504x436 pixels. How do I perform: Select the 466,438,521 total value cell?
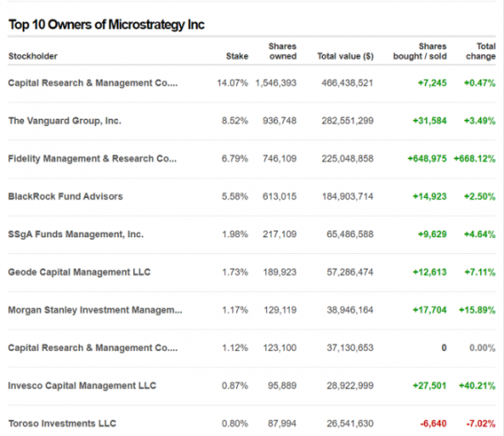pyautogui.click(x=347, y=83)
